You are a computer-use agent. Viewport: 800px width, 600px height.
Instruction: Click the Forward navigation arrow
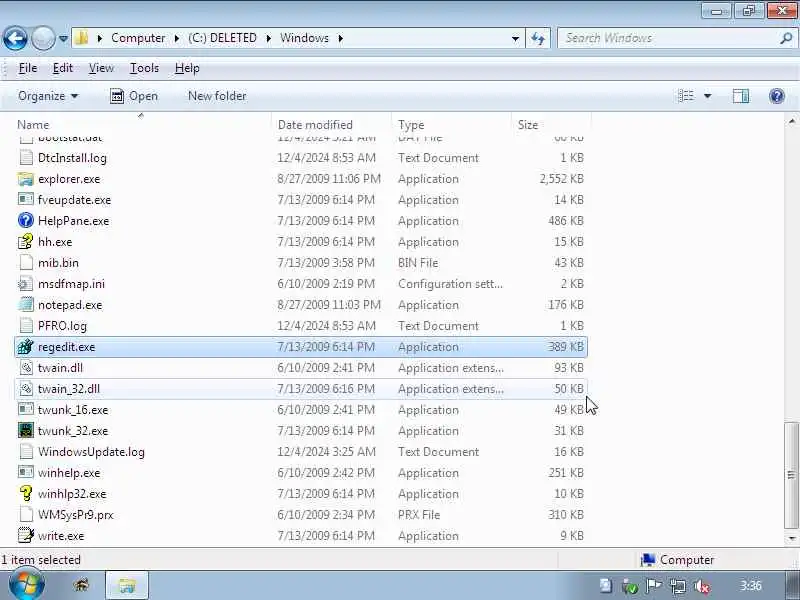point(43,38)
